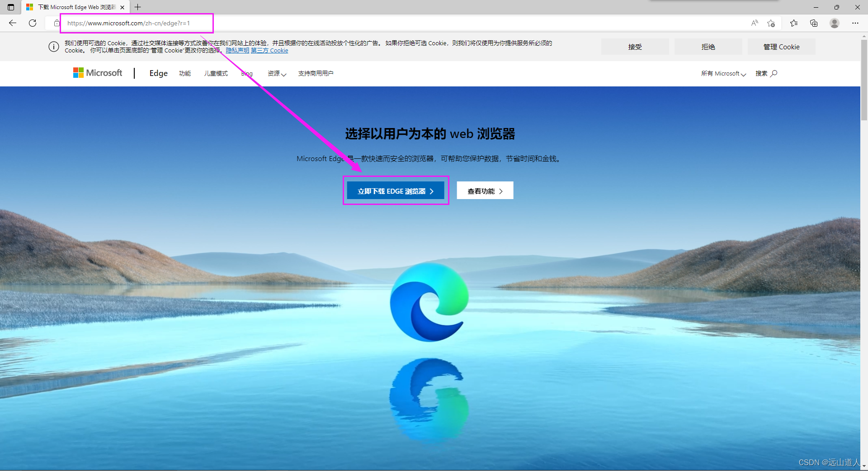The height and width of the screenshot is (471, 868).
Task: Expand the 所有 Microsoft dropdown
Action: (723, 73)
